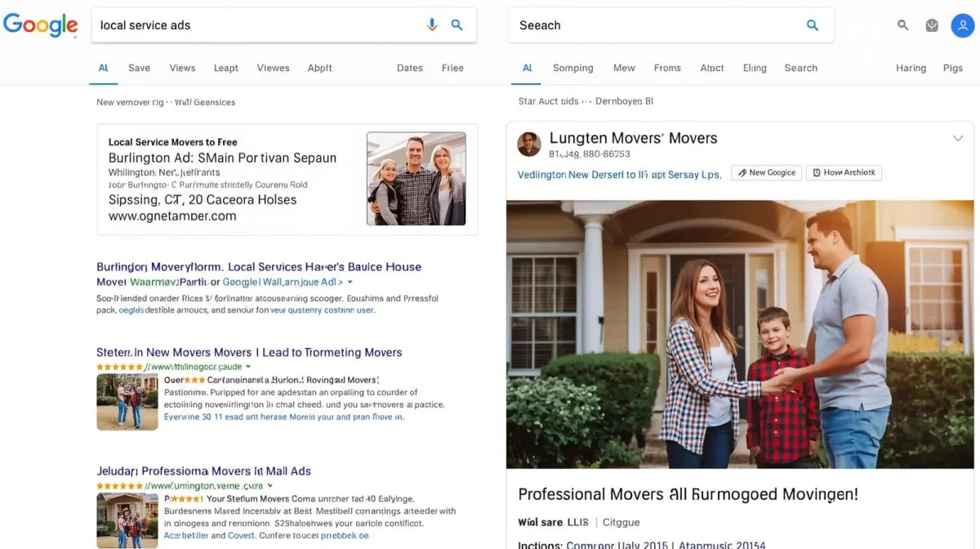Screen dimensions: 980x549
Task: Open the Dates filter menu
Action: (409, 68)
